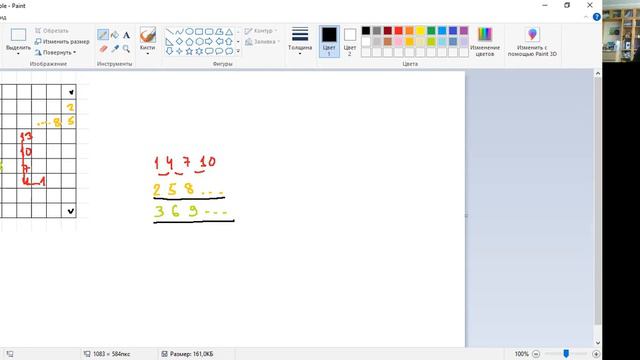Viewport: 640px width, 360px height.
Task: Choose the Four-point star shape
Action: [179, 51]
